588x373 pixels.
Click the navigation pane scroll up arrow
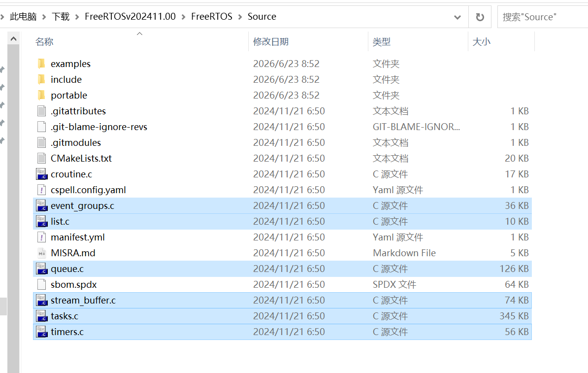click(x=13, y=38)
